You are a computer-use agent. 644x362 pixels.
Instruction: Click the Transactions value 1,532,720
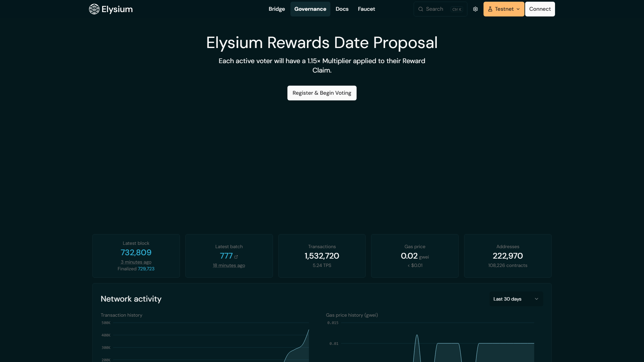coord(322,256)
